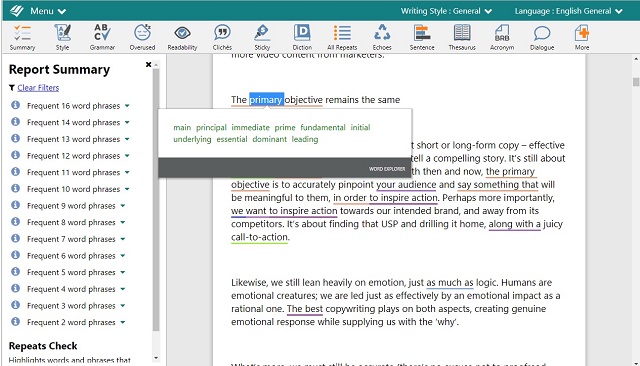Choose synonym 'main' in suggestion popup

tap(182, 127)
